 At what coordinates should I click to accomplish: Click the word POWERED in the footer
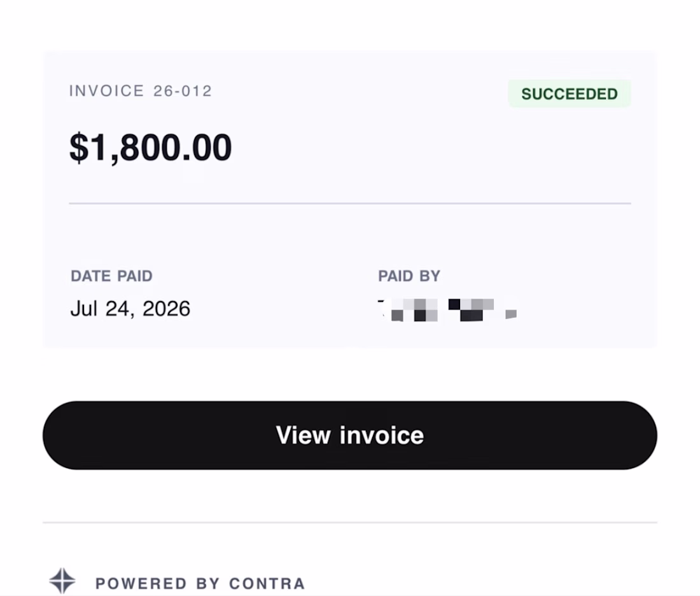pos(141,583)
